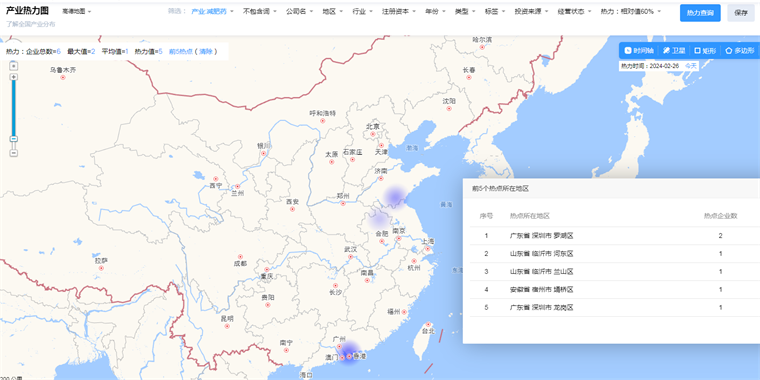Click the zoom slider handle
The image size is (760, 380).
pos(14,139)
